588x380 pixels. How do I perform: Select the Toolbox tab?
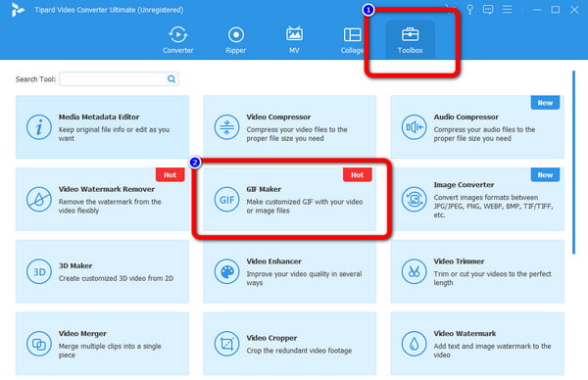(410, 40)
